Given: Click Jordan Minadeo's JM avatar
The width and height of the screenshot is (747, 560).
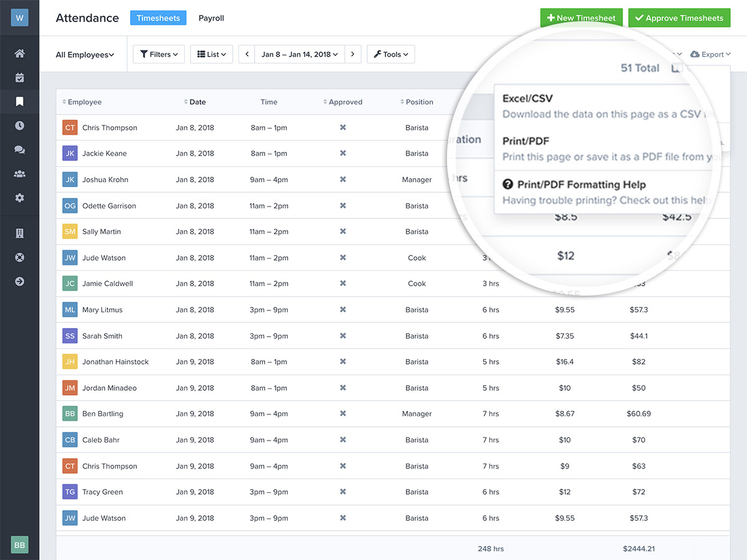Looking at the screenshot, I should coord(70,388).
